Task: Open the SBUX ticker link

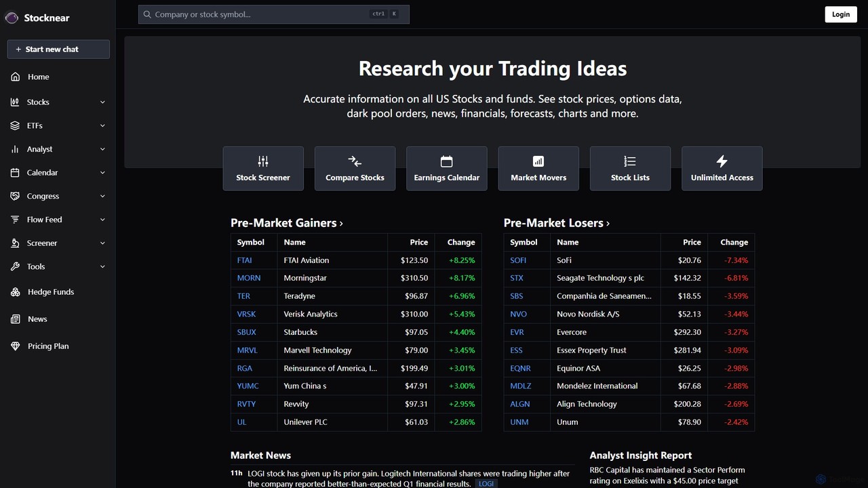Action: (247, 332)
